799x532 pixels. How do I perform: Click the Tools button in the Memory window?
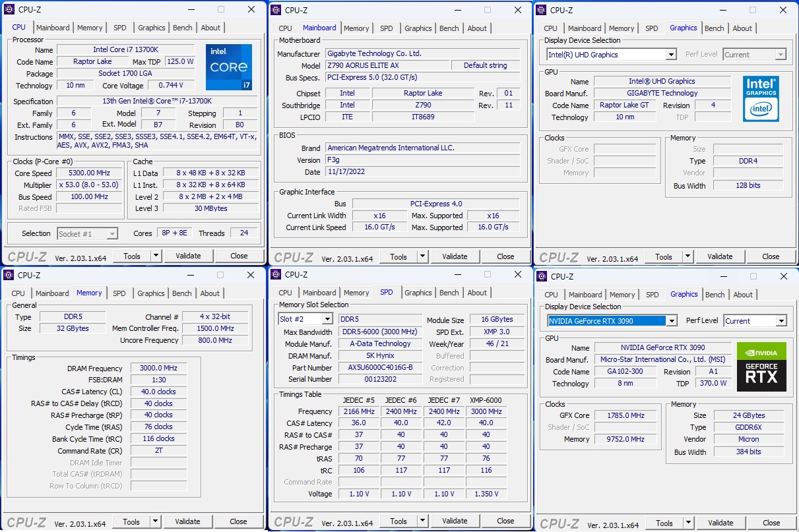pyautogui.click(x=131, y=521)
